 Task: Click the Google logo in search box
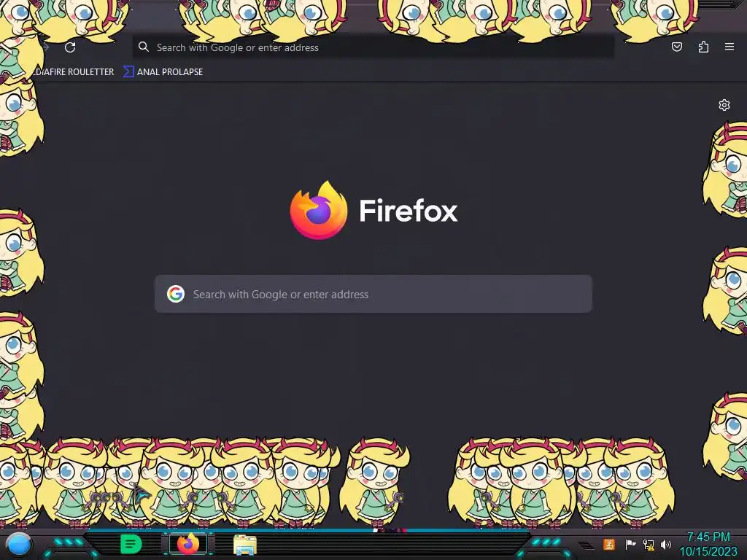coord(176,294)
